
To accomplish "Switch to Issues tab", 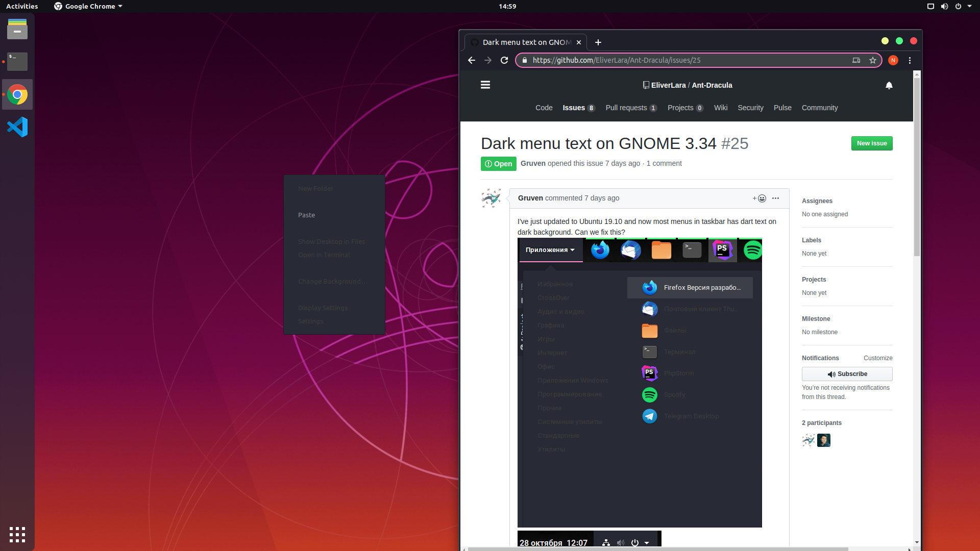I will (x=579, y=108).
